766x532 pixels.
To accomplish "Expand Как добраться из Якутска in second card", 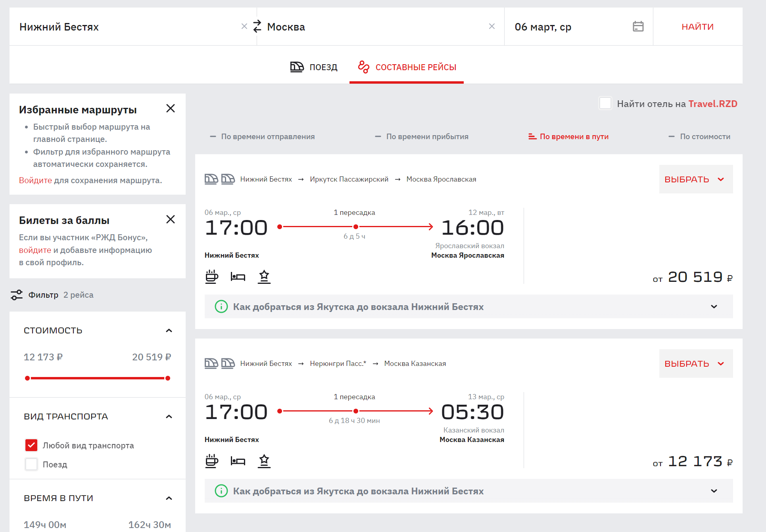I will click(468, 491).
